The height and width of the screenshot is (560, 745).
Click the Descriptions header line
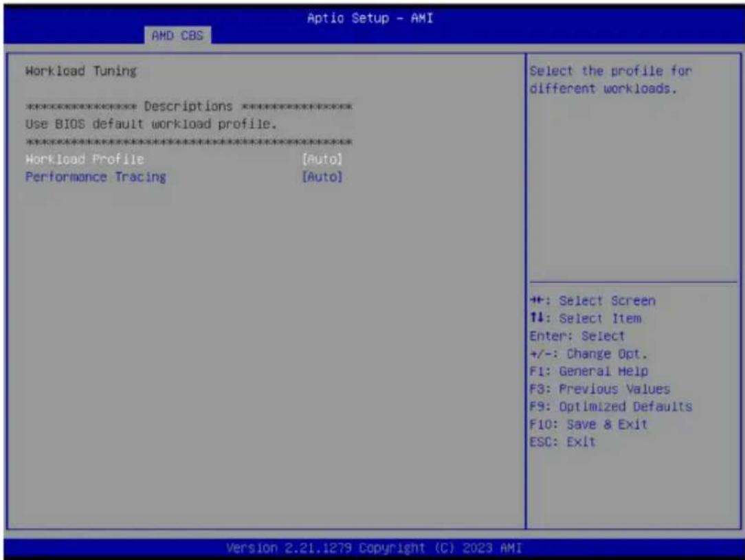click(188, 106)
